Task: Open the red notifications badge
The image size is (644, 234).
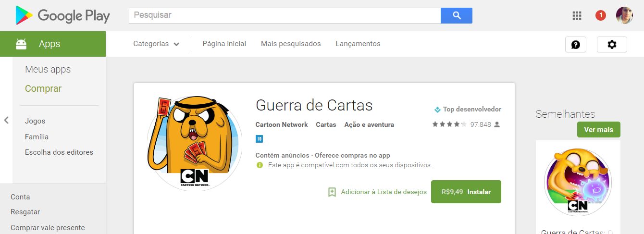Action: point(600,16)
